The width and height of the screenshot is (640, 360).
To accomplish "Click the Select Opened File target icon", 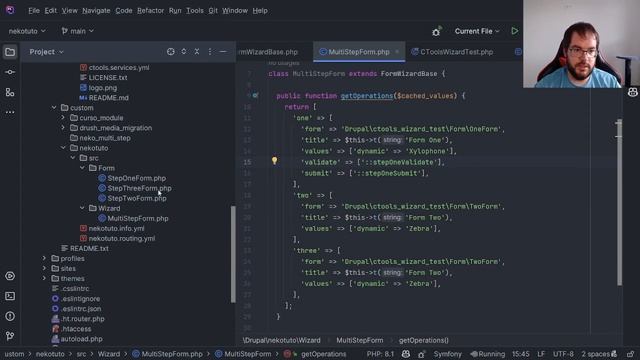I will (171, 51).
